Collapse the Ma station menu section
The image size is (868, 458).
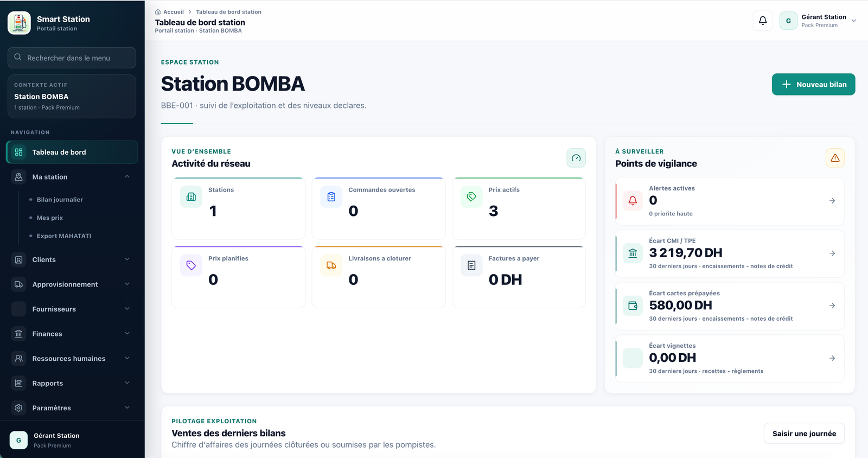coord(127,177)
